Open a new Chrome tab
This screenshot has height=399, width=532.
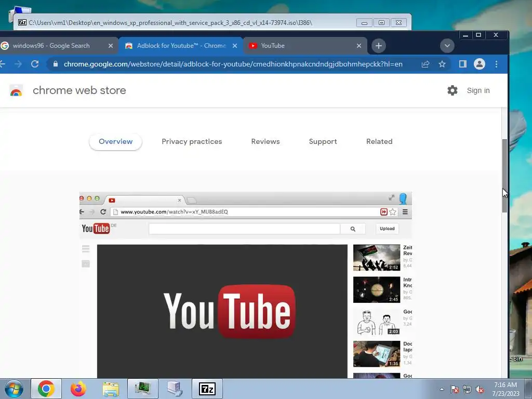click(x=379, y=46)
